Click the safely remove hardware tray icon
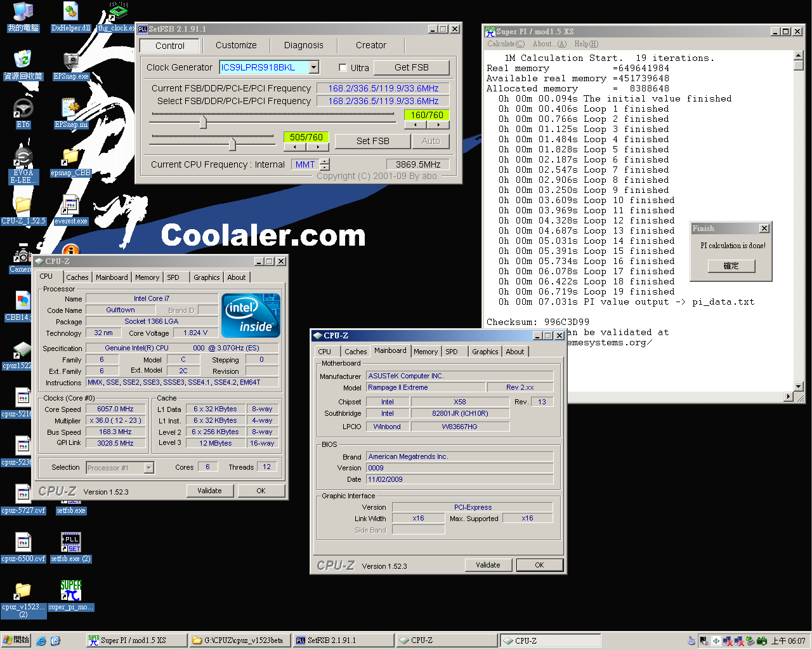The image size is (812, 650). 750,641
